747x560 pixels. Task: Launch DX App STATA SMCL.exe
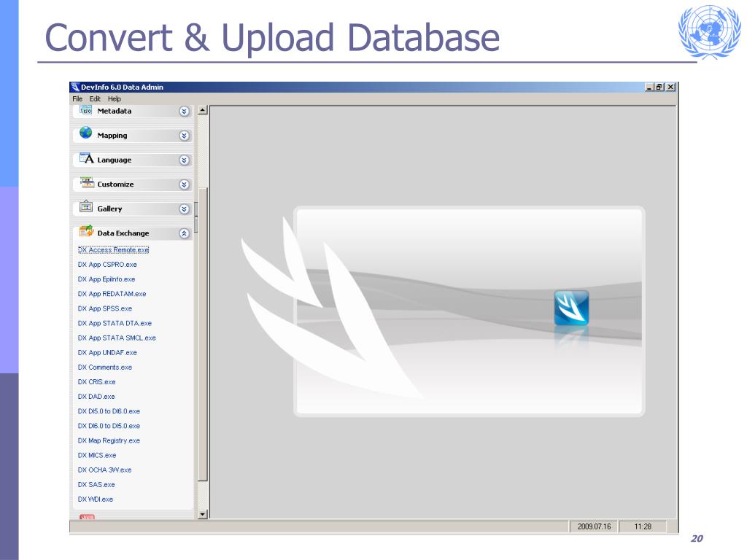[117, 338]
